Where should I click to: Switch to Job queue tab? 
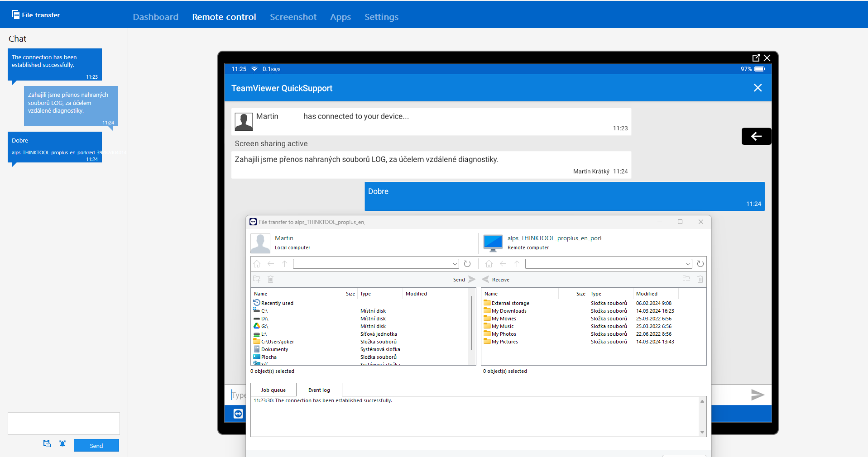coord(273,390)
